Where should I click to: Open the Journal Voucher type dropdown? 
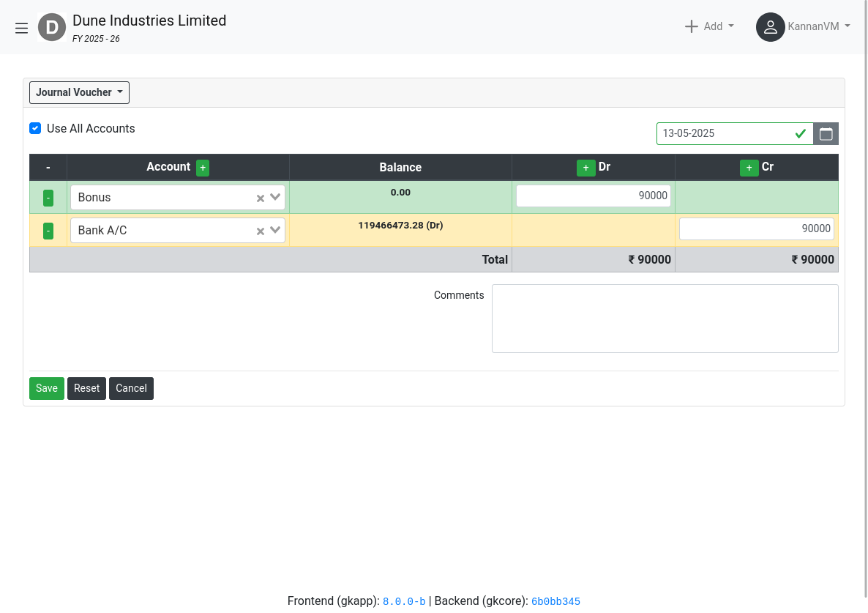79,92
